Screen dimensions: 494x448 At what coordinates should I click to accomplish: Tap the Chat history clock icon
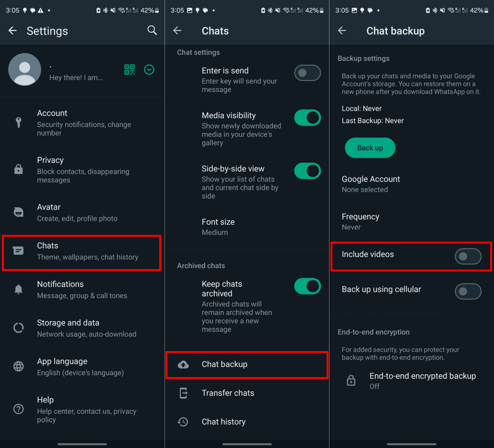tap(183, 422)
